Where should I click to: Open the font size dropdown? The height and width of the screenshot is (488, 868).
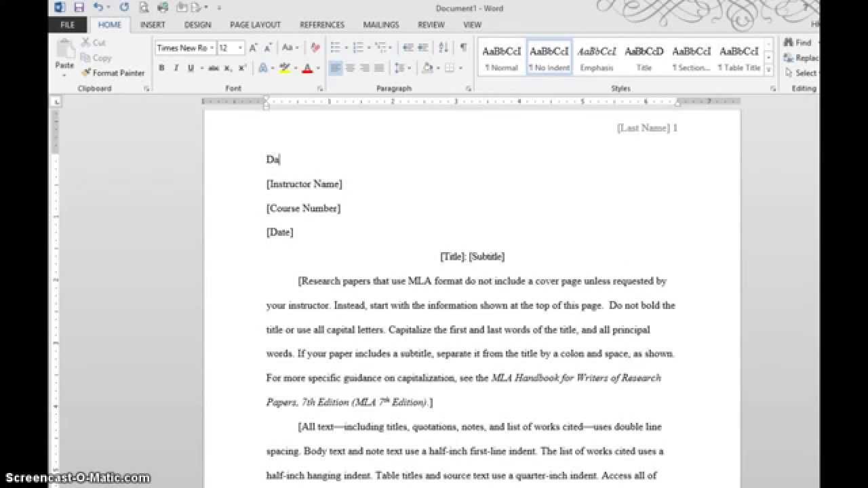[240, 48]
